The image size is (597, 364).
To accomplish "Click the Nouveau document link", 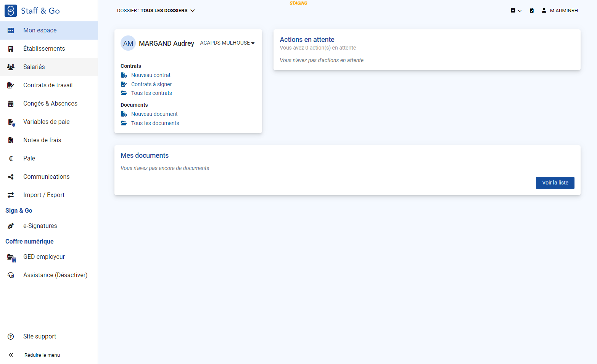I will pyautogui.click(x=154, y=114).
